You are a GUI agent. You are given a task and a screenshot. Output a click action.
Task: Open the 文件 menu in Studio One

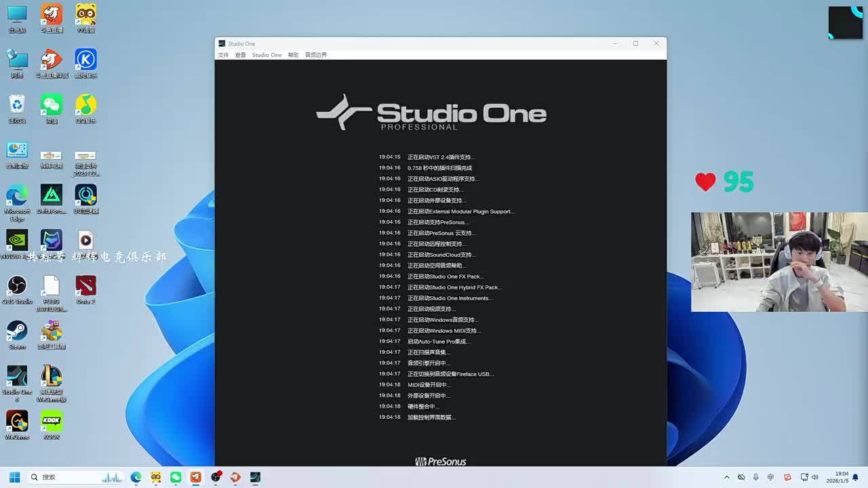pos(223,55)
